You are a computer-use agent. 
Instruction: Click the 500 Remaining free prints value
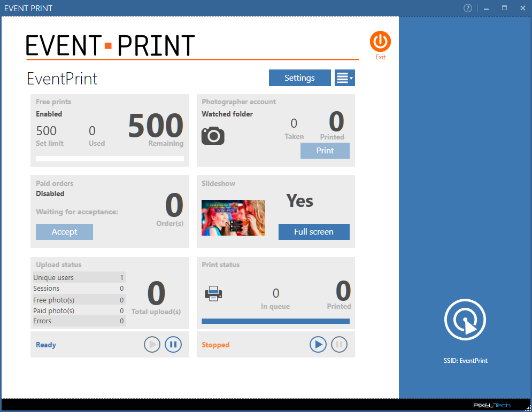[x=156, y=126]
